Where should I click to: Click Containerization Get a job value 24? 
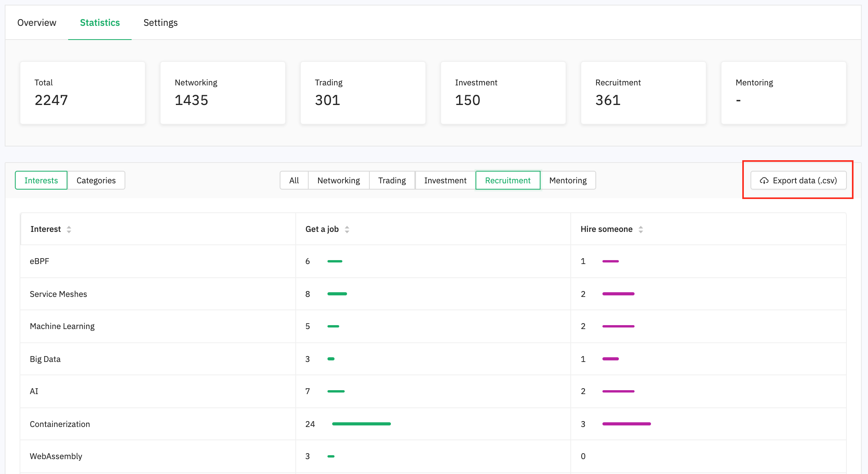[310, 424]
